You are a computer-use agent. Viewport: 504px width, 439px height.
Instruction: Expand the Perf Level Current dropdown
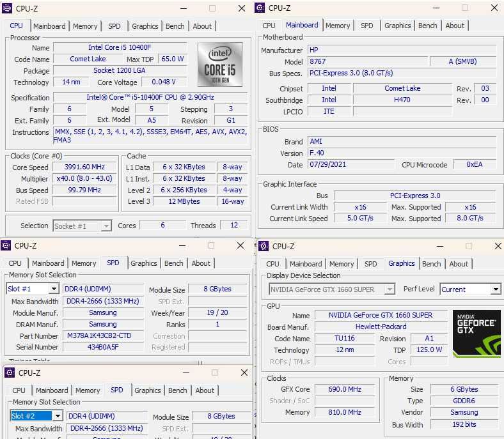coord(496,289)
